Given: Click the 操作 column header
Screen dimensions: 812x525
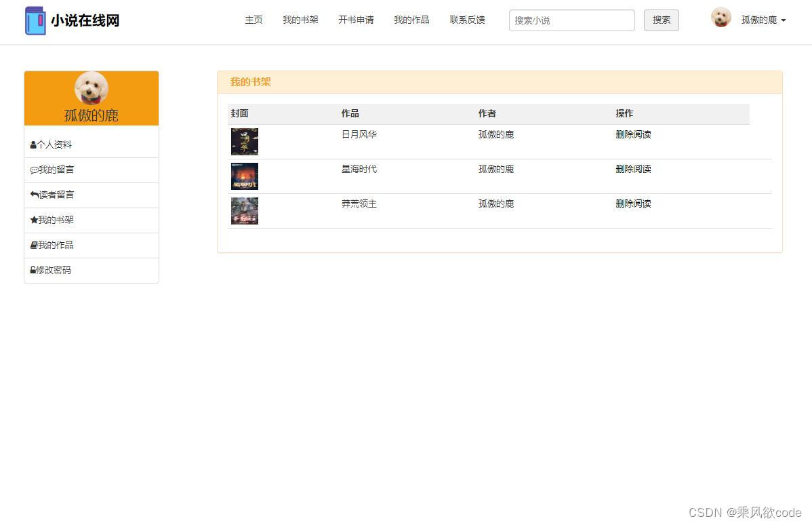Looking at the screenshot, I should pos(624,113).
